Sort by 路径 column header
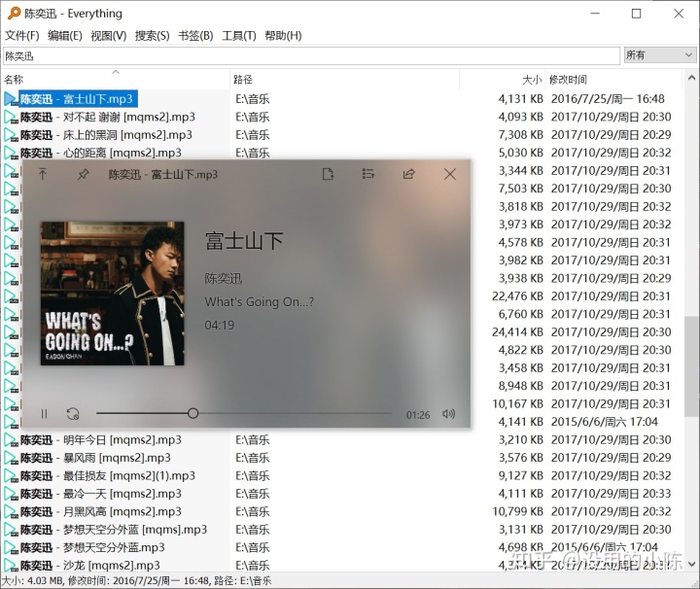This screenshot has width=700, height=589. [x=344, y=80]
